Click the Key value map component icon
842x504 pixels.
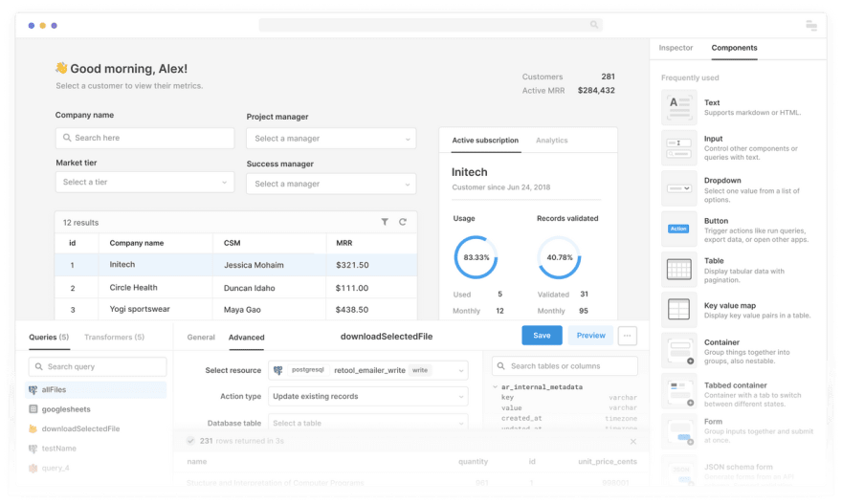pyautogui.click(x=678, y=310)
